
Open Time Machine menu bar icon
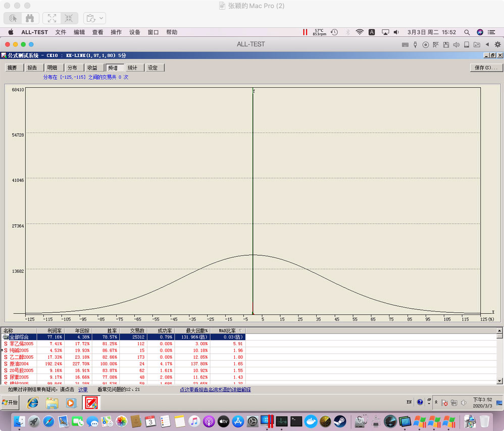[x=334, y=32]
